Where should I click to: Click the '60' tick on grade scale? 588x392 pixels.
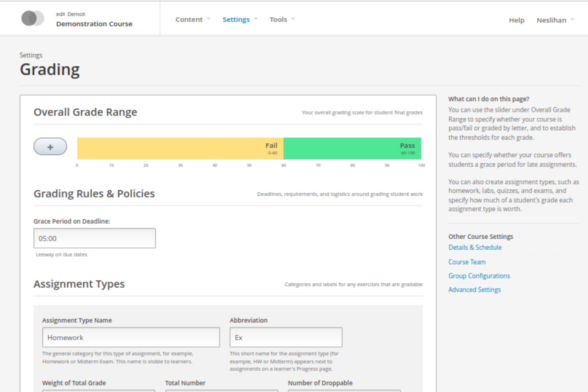click(x=284, y=165)
